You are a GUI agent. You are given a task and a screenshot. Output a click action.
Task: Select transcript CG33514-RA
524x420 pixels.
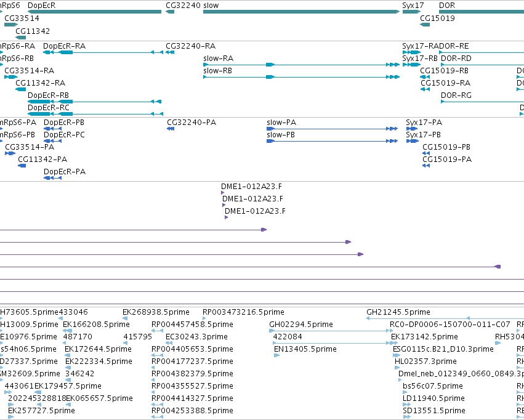pyautogui.click(x=11, y=77)
